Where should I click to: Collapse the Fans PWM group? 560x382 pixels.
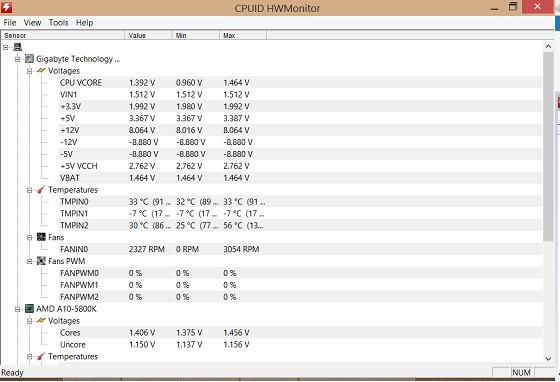click(30, 261)
